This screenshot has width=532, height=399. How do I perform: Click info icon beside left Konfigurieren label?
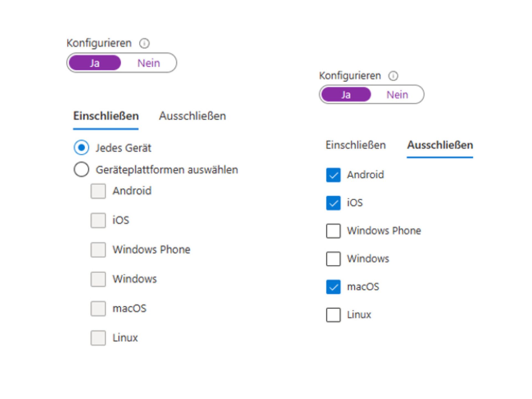(144, 44)
